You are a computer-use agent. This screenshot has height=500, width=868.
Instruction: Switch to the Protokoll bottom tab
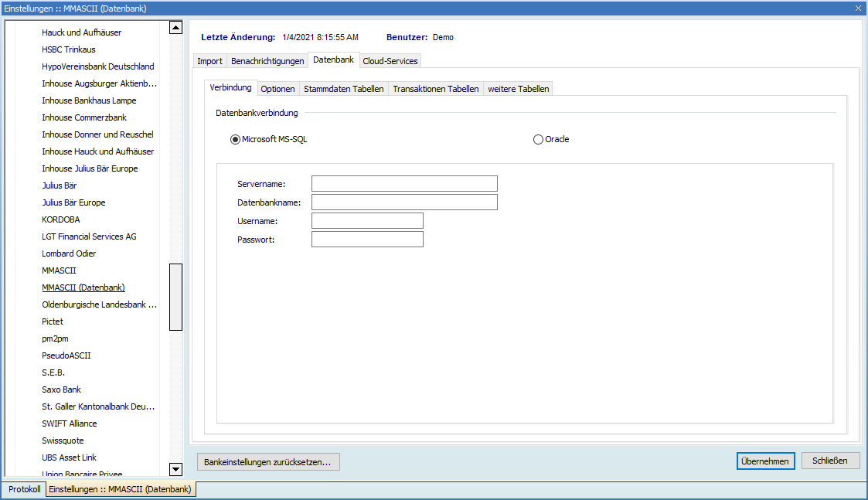tap(25, 489)
